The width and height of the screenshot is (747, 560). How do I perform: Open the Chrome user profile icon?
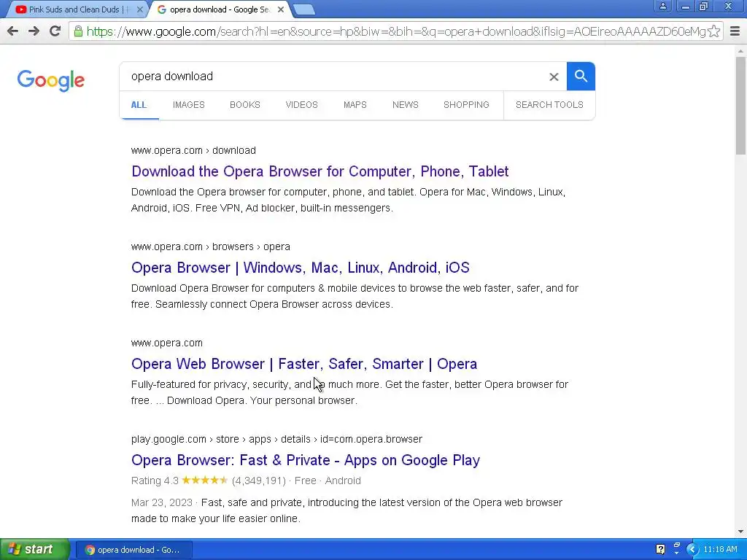[x=662, y=6]
